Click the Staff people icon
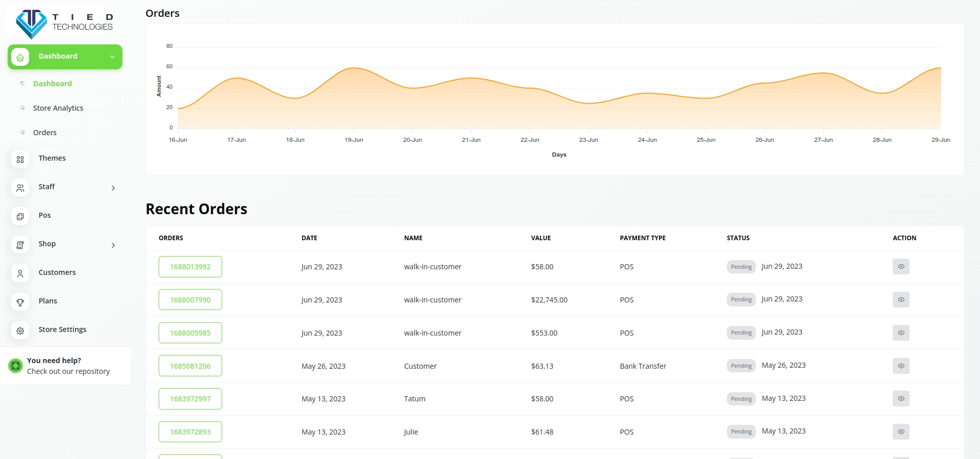The image size is (980, 459). (20, 188)
